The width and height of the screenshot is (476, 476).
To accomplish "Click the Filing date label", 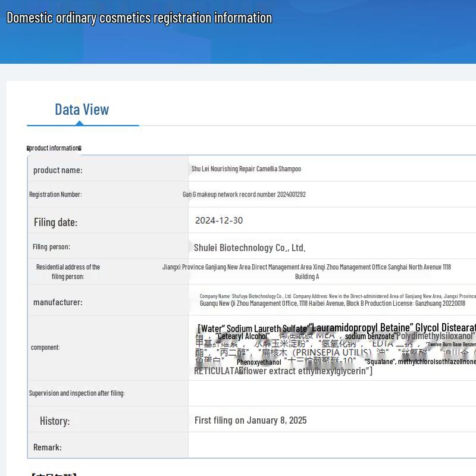I will [55, 222].
